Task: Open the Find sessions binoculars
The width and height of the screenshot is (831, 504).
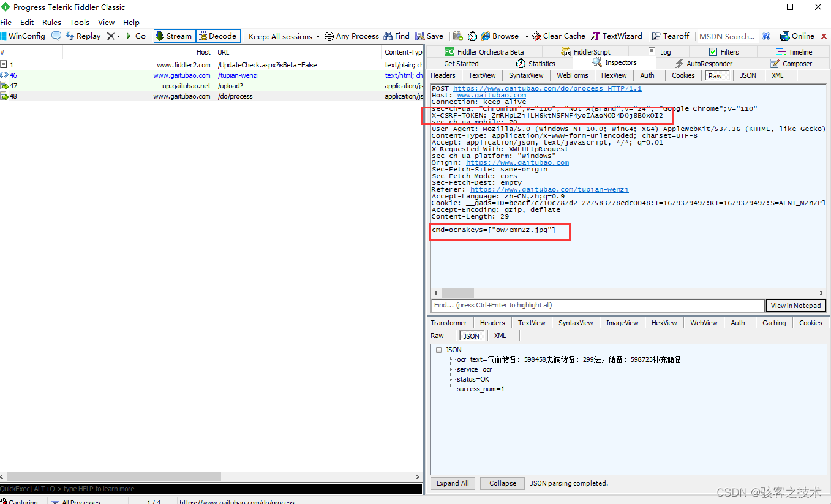Action: point(397,36)
